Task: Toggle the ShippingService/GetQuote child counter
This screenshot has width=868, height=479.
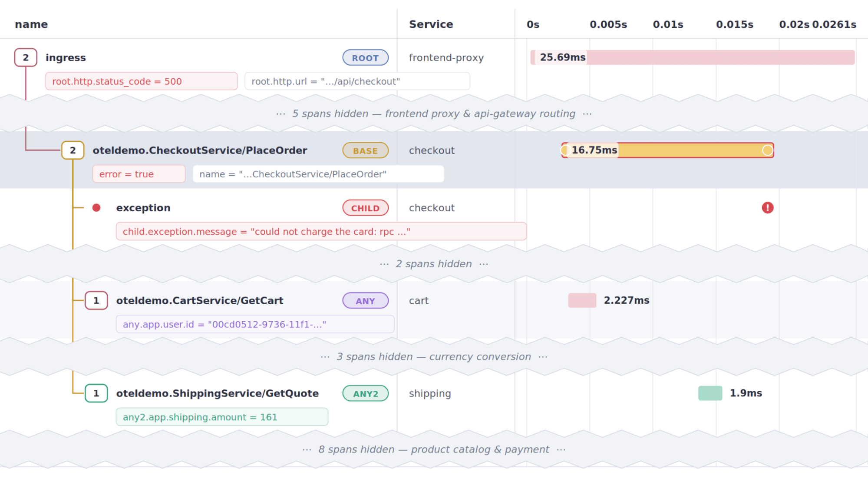Action: tap(96, 393)
